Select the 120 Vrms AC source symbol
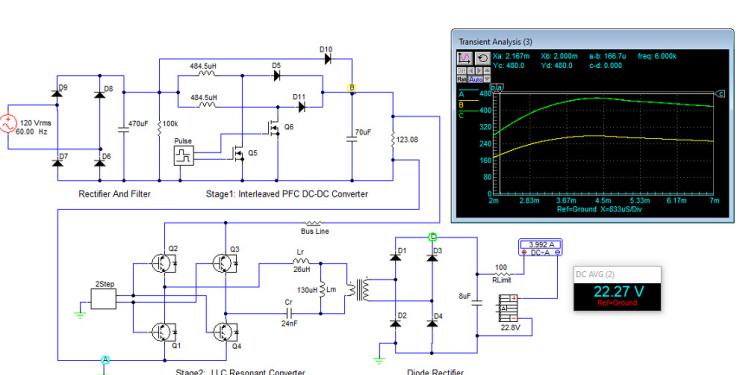 click(8, 124)
